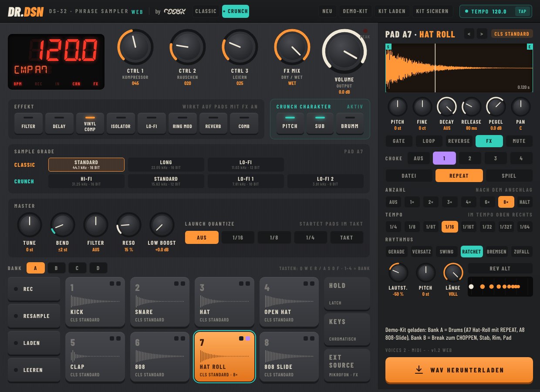
Task: Click the DR.DSN logo
Action: tap(26, 11)
